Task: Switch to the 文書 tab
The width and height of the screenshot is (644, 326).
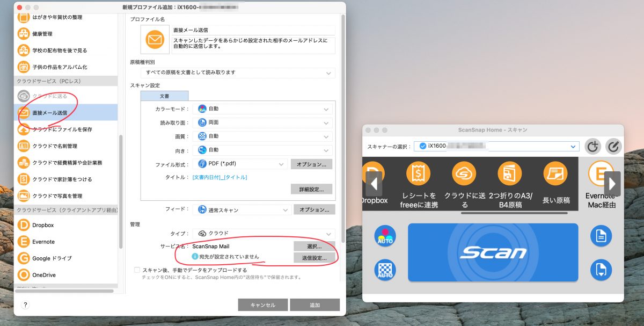Action: tap(164, 96)
